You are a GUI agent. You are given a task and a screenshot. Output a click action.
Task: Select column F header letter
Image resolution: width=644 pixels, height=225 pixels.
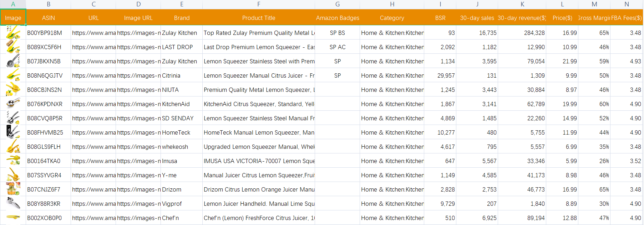tap(259, 4)
